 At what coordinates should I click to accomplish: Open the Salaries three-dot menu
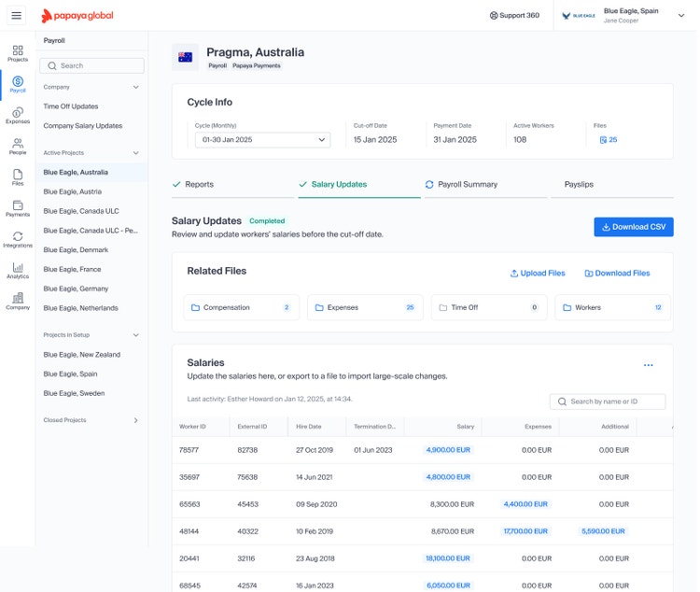[649, 365]
